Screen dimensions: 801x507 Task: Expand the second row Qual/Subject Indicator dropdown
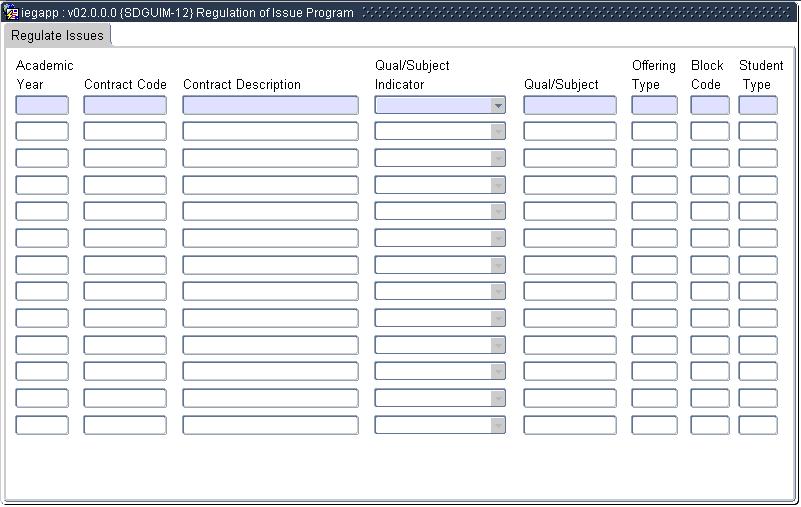[x=497, y=132]
